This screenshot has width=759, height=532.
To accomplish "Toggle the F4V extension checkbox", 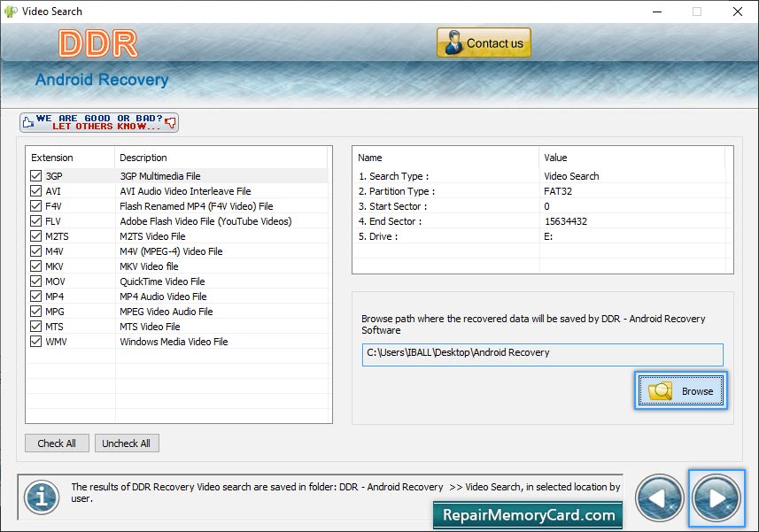I will pyautogui.click(x=35, y=205).
